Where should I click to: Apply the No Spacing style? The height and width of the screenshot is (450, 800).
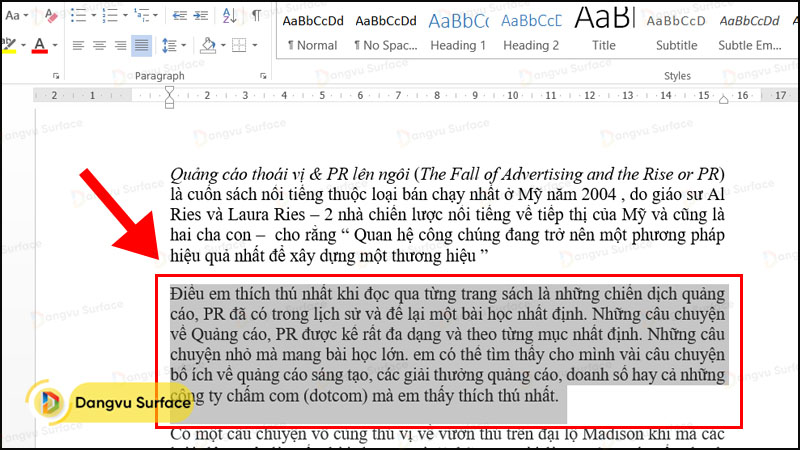(x=386, y=32)
